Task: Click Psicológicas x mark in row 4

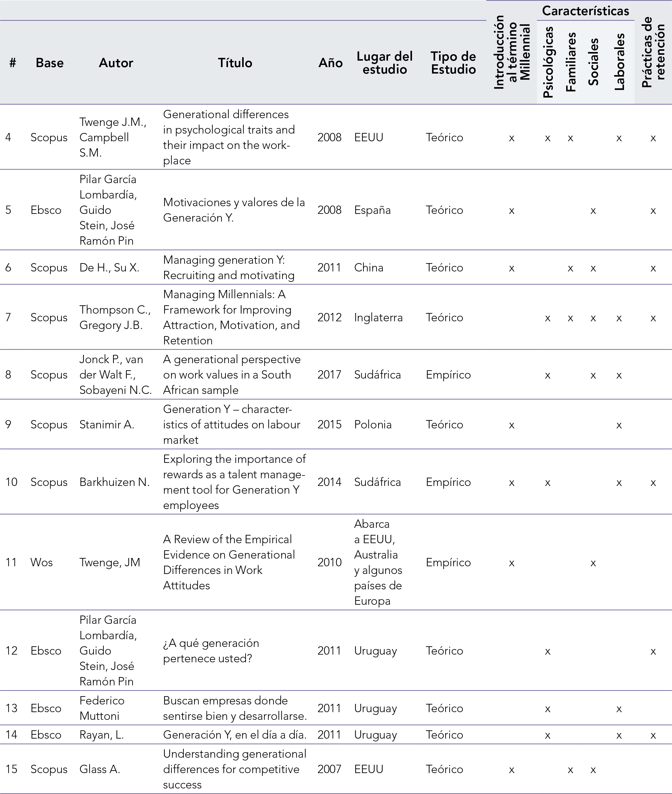Action: [x=547, y=138]
